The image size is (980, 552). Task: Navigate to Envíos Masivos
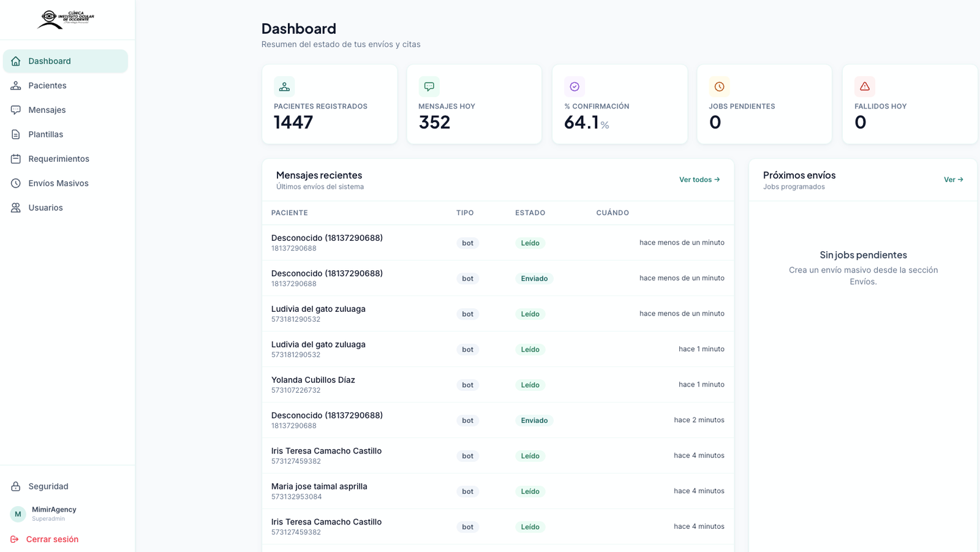66,184
